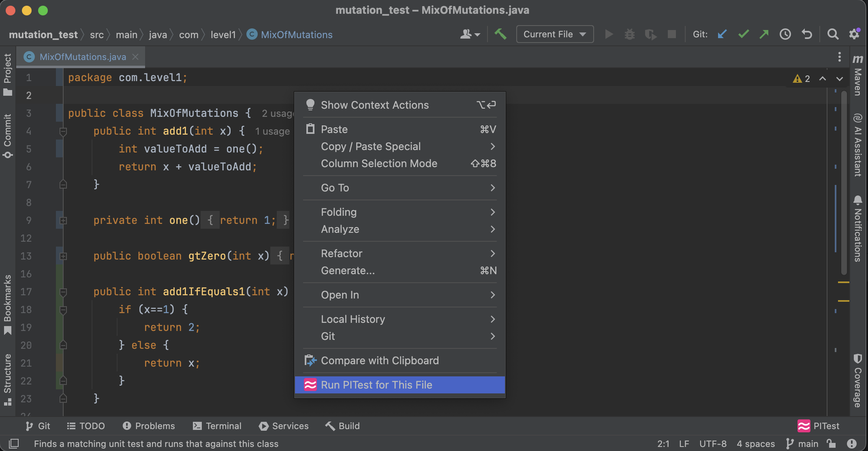Select Show Context Actions menu item
The height and width of the screenshot is (451, 868).
click(400, 105)
